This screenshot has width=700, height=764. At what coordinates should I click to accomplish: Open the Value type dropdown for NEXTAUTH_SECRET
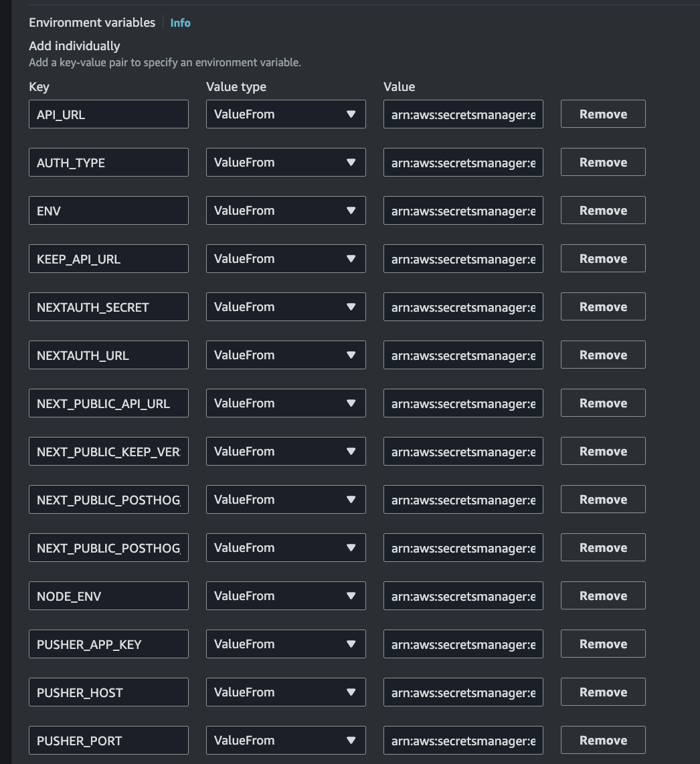pyautogui.click(x=286, y=306)
